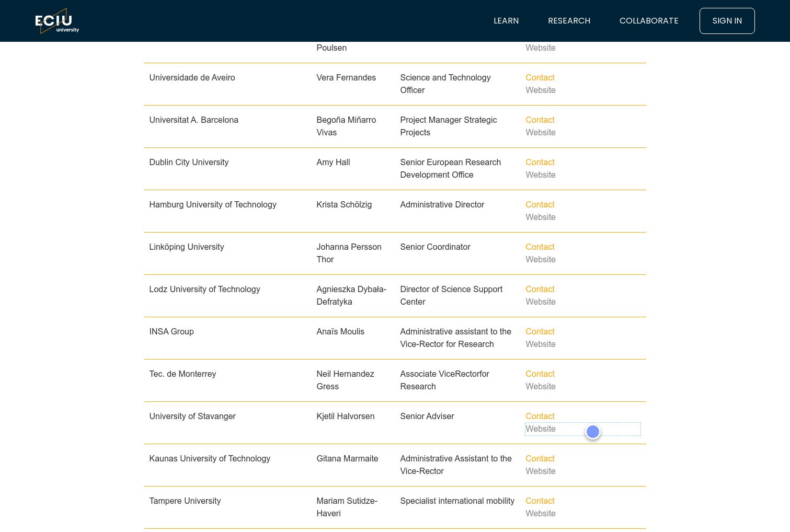Select the text 'Universidade de Aveiro'
790x532 pixels.
click(192, 77)
